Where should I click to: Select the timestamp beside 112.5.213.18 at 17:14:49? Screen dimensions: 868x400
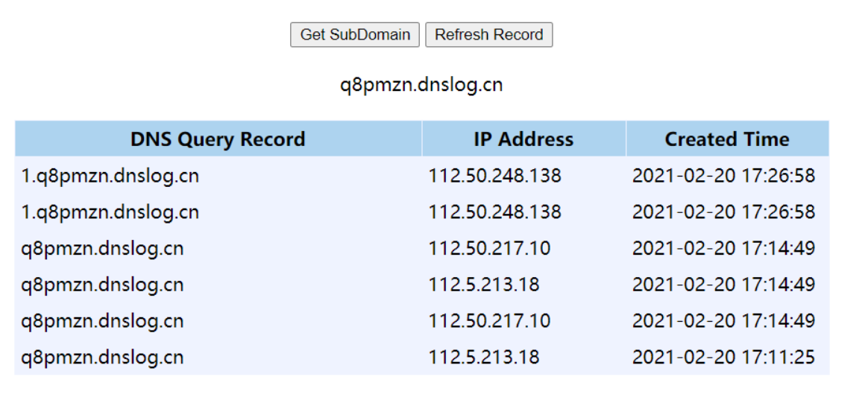click(723, 285)
